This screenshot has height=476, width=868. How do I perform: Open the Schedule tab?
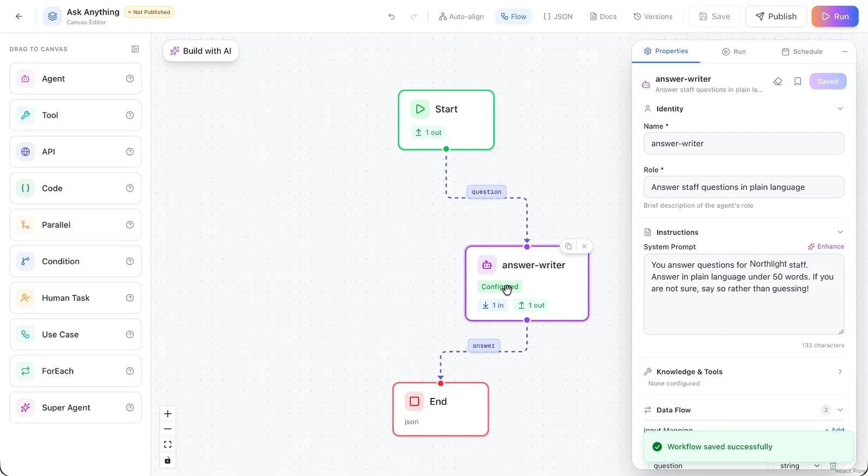click(x=802, y=52)
